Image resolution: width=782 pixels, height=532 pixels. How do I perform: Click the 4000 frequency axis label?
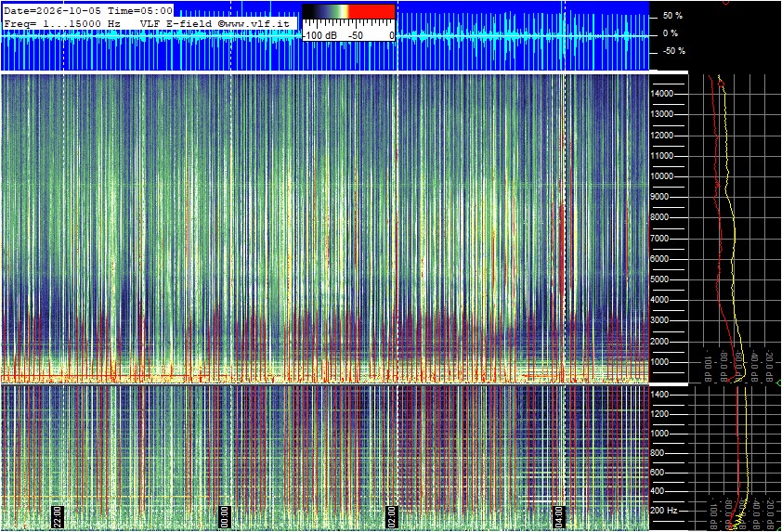(x=660, y=300)
